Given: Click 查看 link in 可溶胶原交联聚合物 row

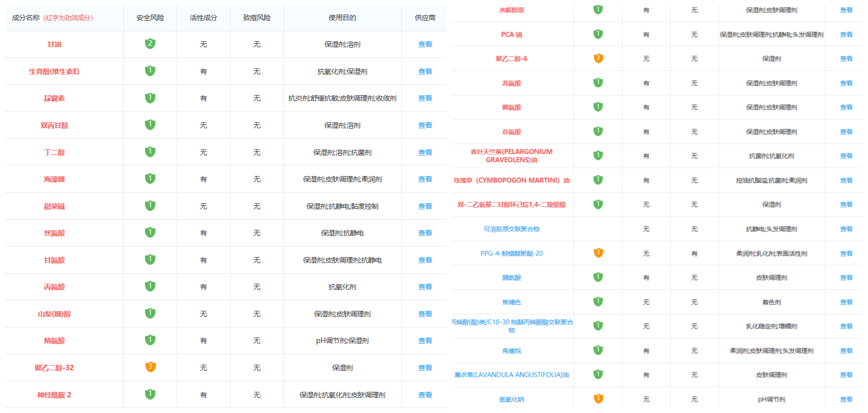Looking at the screenshot, I should pyautogui.click(x=846, y=229).
